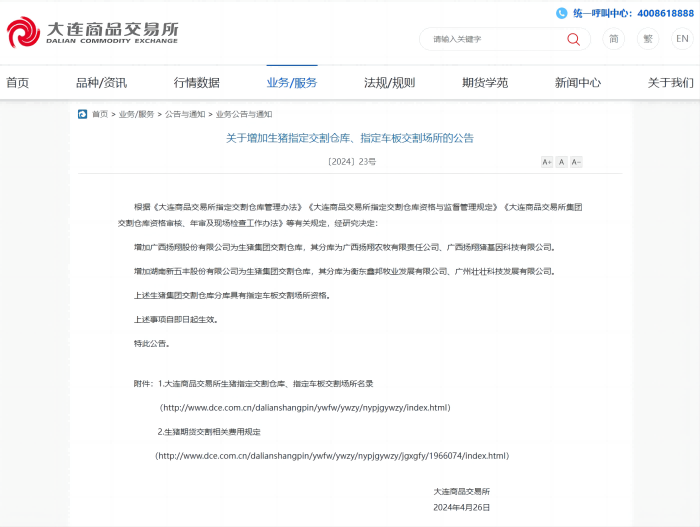Viewport: 700px width, 527px height.
Task: Open the 新闻中心 nav item
Action: [578, 83]
